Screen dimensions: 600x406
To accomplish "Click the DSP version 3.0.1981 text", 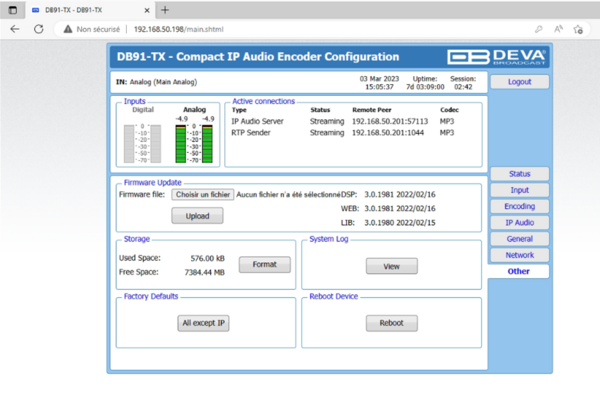I will [399, 194].
